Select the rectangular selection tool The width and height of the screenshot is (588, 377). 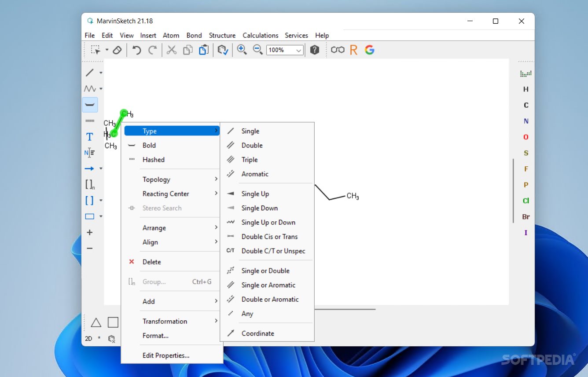click(96, 50)
